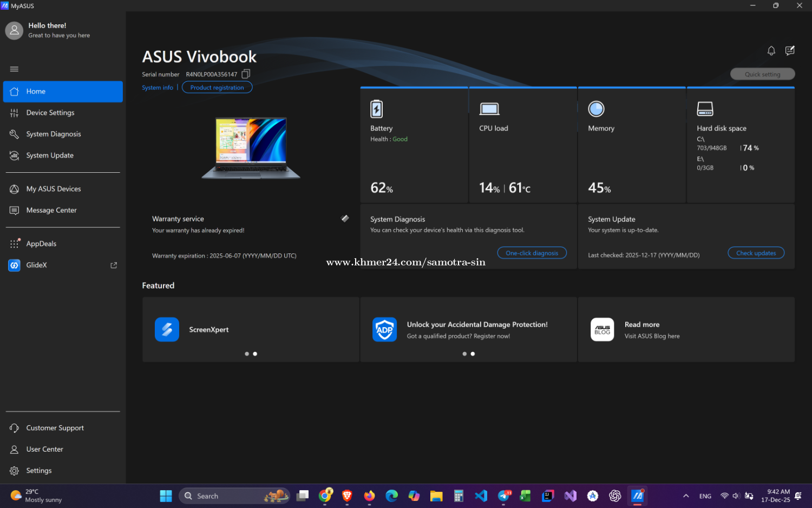Click the warranty service tag icon
This screenshot has height=508, width=812.
[345, 219]
